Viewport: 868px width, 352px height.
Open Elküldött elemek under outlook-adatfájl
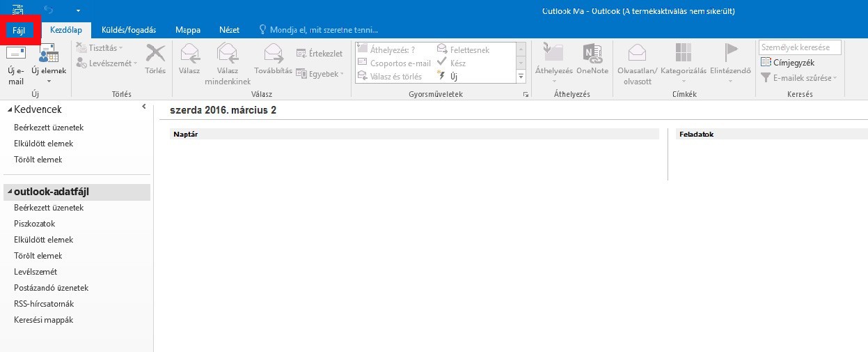click(x=43, y=240)
